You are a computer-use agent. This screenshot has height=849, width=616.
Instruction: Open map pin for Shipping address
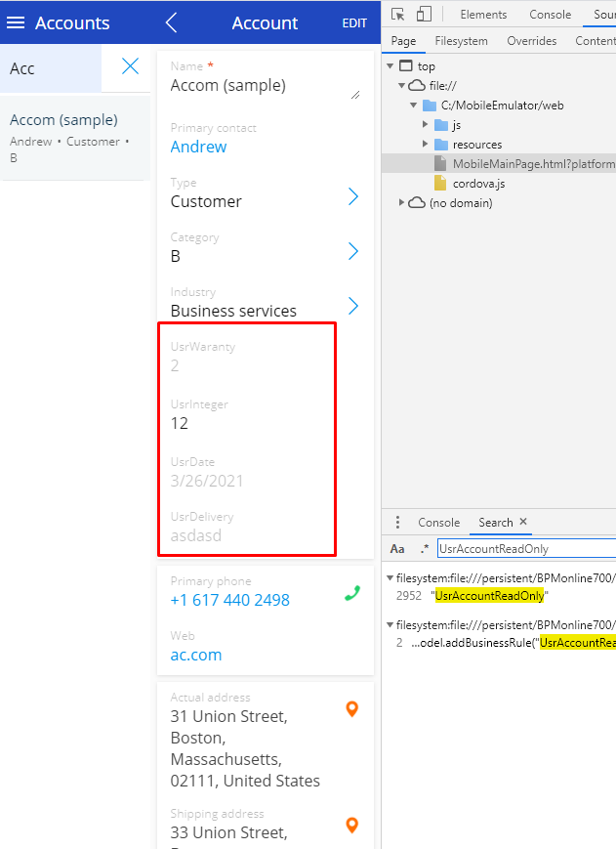coord(352,825)
